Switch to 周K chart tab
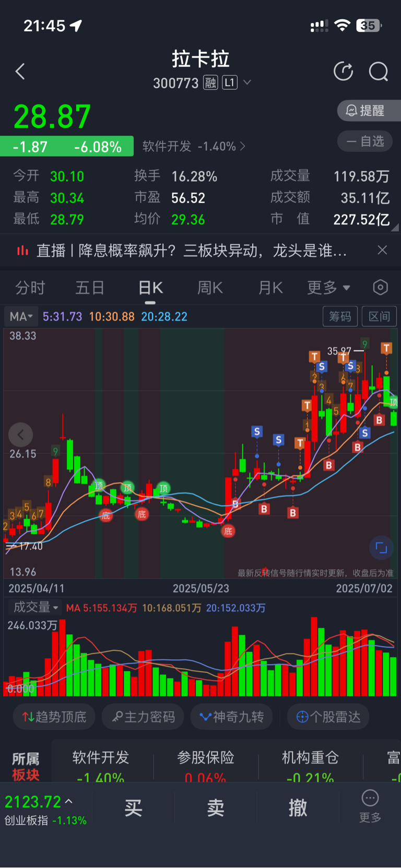 click(x=210, y=288)
